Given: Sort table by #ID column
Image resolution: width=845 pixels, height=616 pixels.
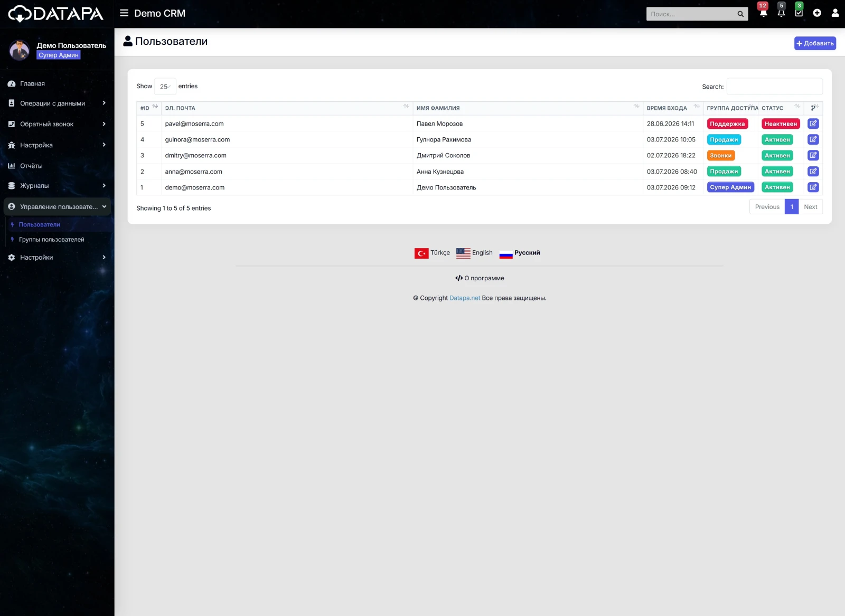Looking at the screenshot, I should coord(149,108).
